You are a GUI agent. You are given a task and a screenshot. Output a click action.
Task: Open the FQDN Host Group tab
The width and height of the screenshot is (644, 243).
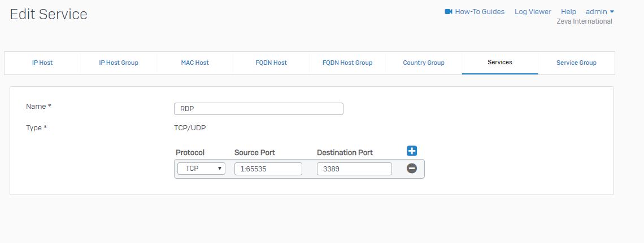(347, 63)
